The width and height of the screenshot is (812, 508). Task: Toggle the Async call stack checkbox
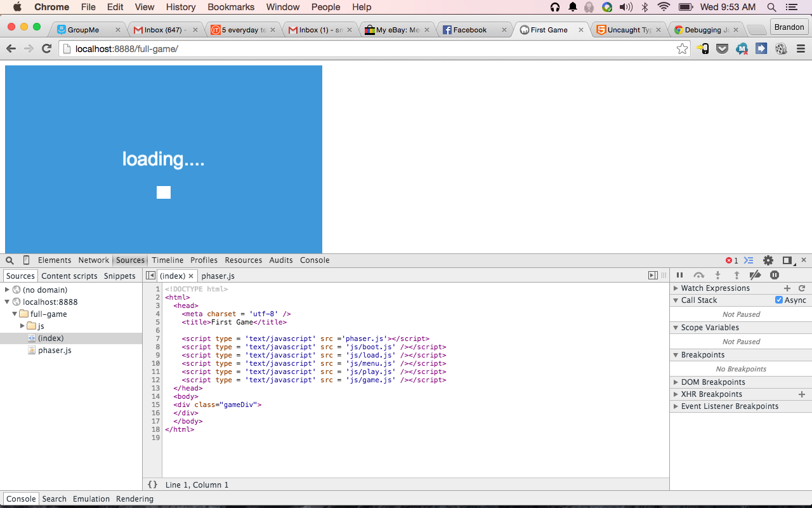[779, 300]
